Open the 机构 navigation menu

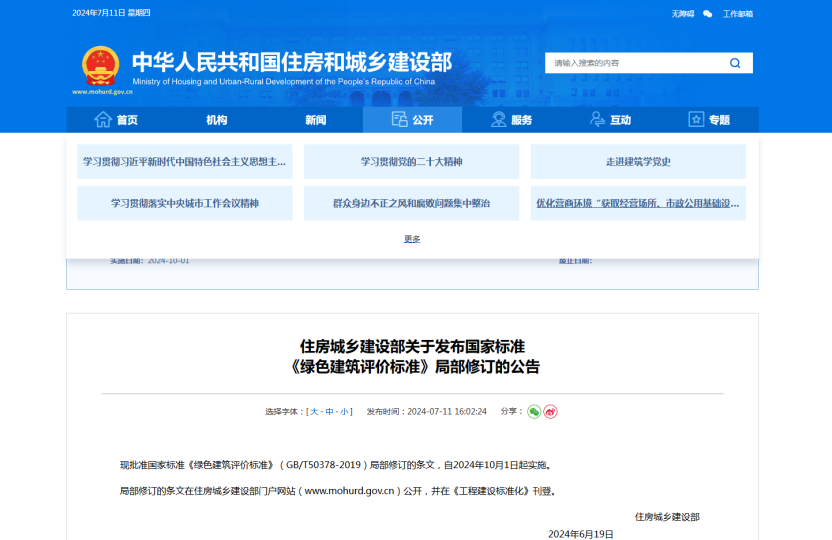click(x=216, y=120)
